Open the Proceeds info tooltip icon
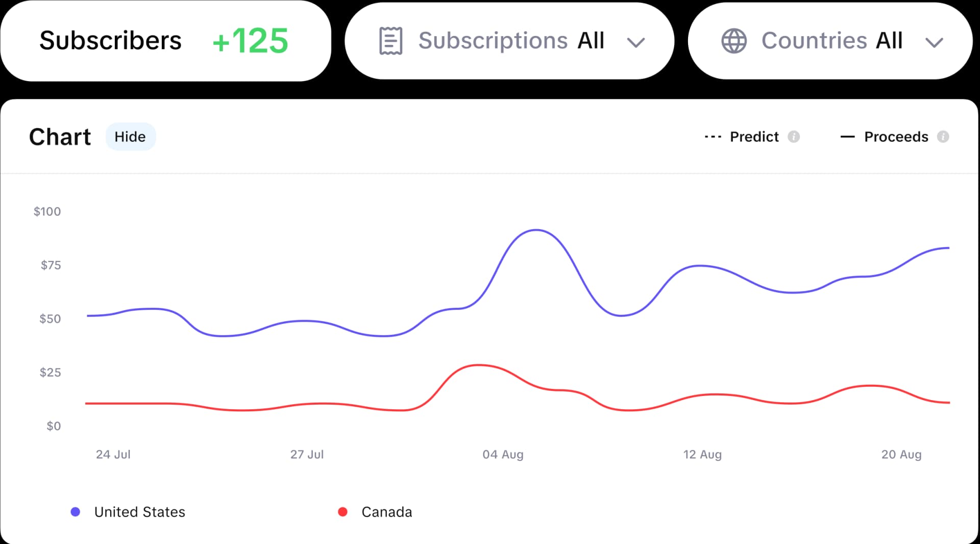This screenshot has height=544, width=980. pos(943,137)
